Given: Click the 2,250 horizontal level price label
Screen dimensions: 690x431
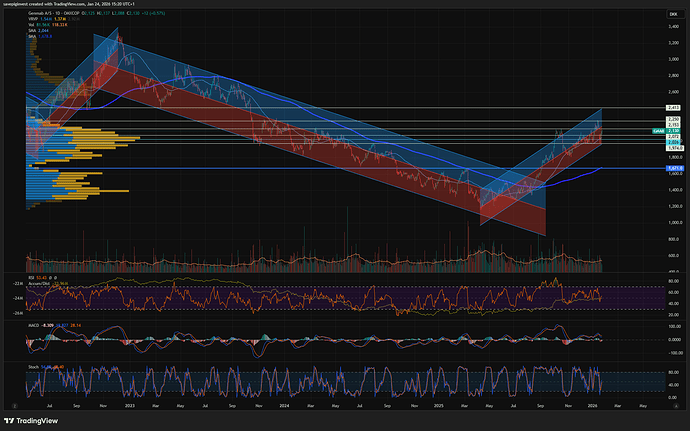Looking at the screenshot, I should [x=672, y=120].
